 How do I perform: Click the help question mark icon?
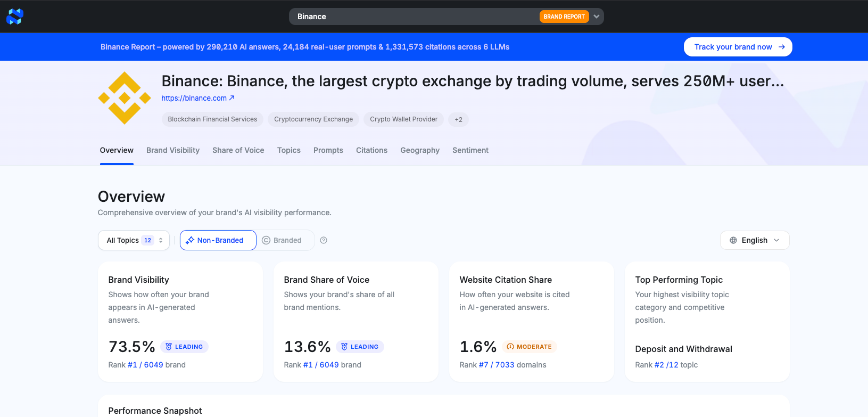[x=324, y=240]
